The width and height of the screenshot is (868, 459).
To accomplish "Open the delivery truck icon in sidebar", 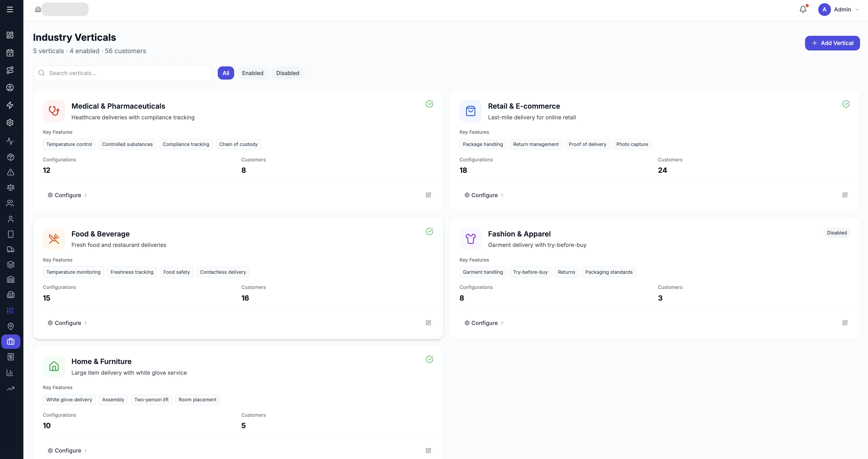I will click(x=10, y=250).
